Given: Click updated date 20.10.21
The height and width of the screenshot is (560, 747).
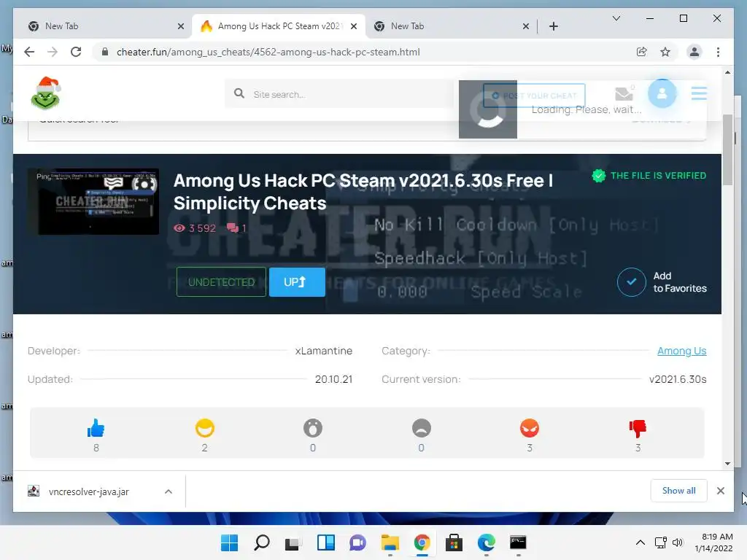Looking at the screenshot, I should coord(333,379).
